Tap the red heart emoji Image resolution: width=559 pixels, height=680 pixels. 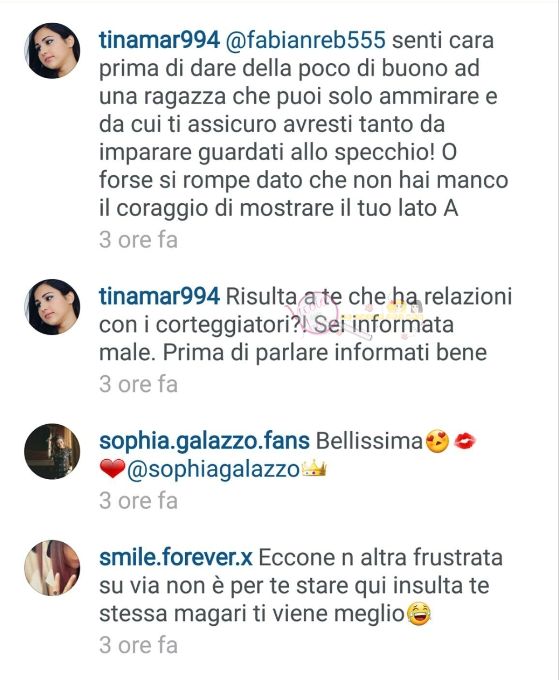(x=112, y=470)
